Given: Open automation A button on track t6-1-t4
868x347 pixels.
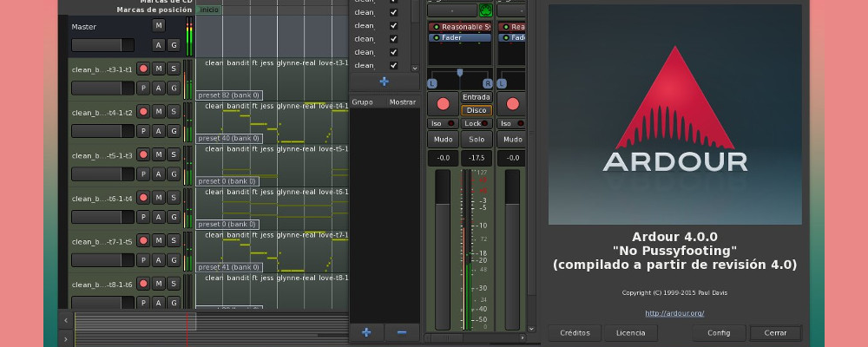Looking at the screenshot, I should pyautogui.click(x=158, y=217).
